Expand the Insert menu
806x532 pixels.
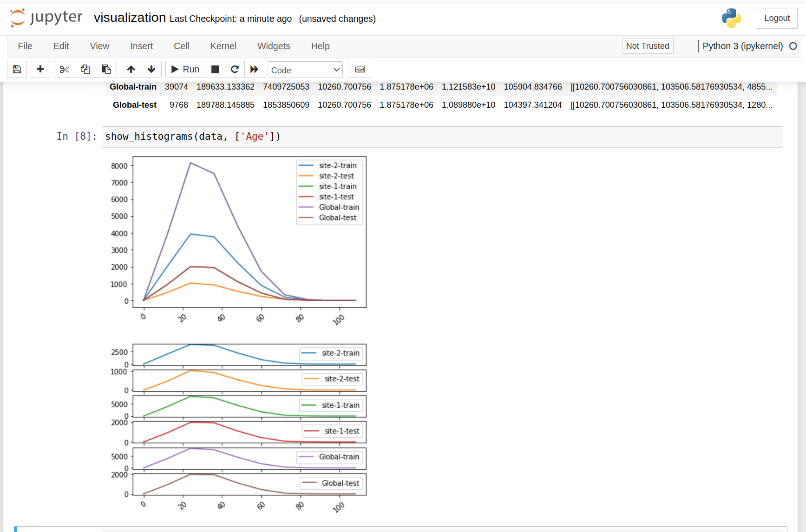point(142,46)
